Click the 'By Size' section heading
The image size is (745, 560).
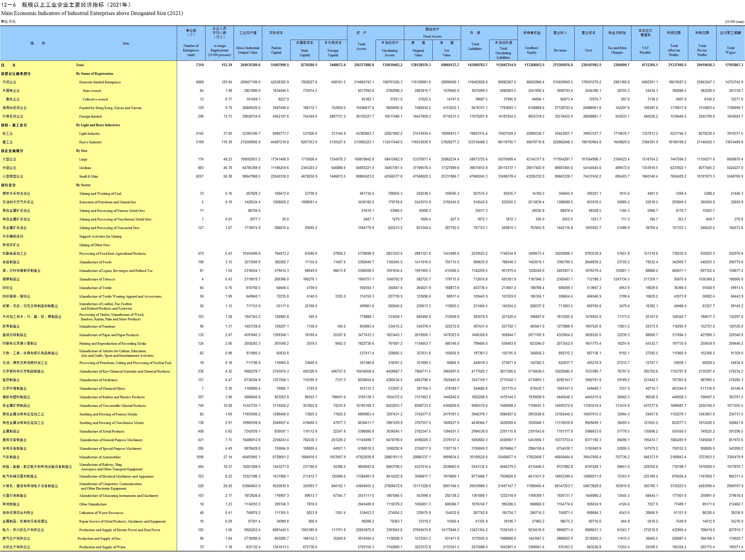[81, 151]
